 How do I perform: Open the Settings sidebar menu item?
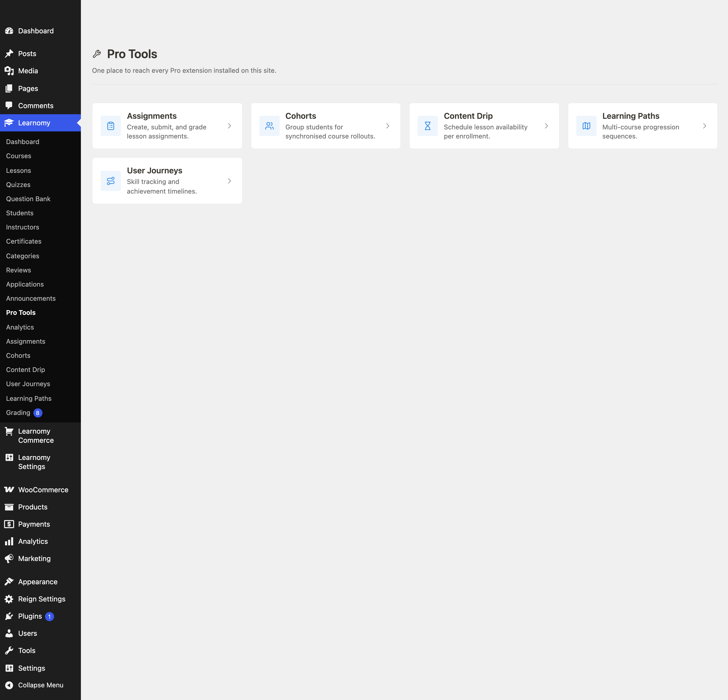tap(32, 668)
